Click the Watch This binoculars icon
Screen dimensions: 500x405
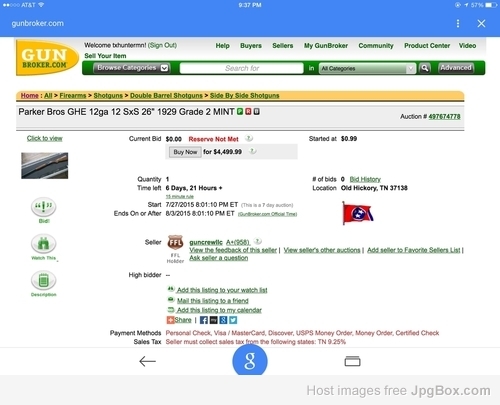44,244
